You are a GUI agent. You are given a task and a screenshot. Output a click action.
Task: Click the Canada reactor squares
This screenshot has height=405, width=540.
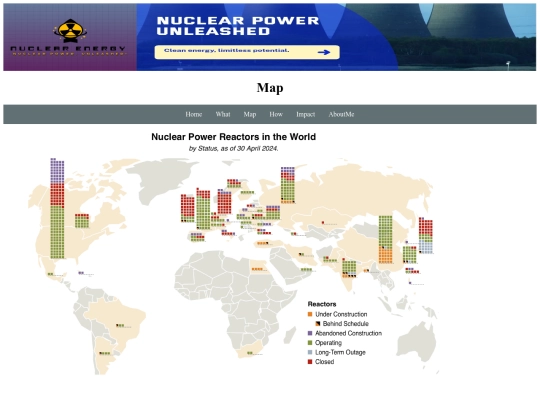(x=82, y=221)
